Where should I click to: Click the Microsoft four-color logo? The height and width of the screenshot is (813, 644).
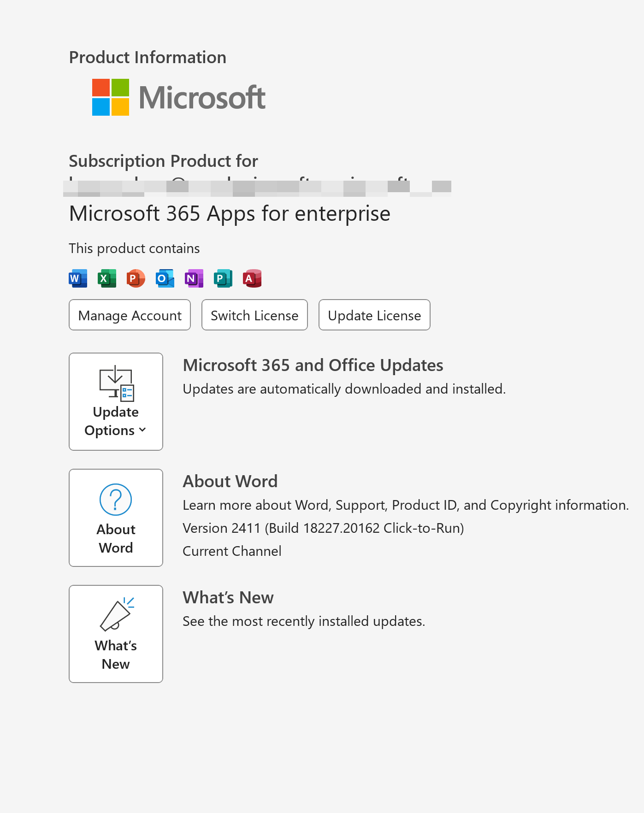click(111, 97)
